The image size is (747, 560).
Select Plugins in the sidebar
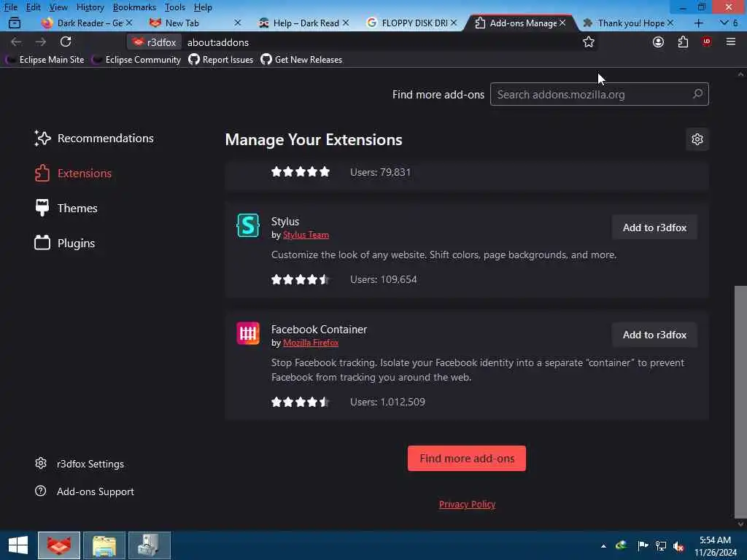coord(65,243)
